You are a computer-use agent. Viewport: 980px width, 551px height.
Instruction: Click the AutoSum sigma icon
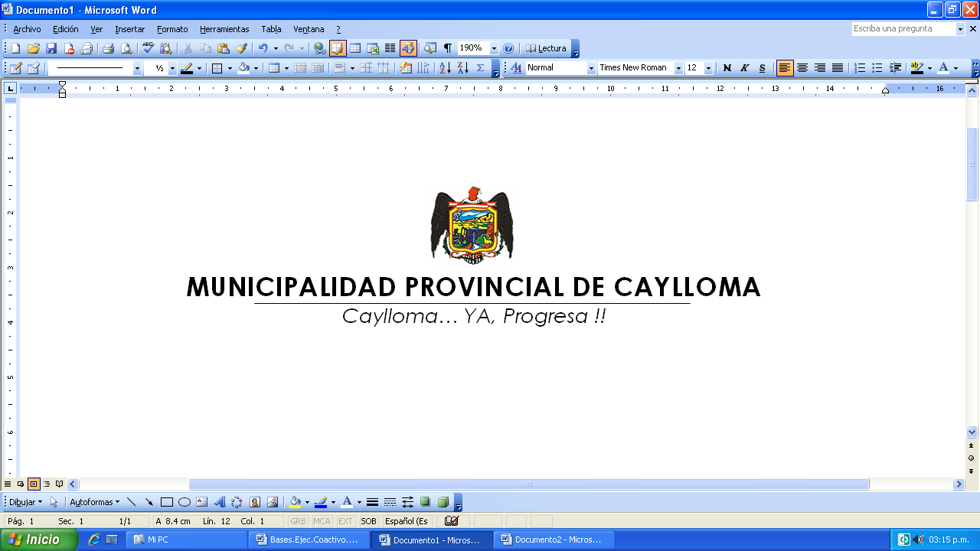coord(480,68)
